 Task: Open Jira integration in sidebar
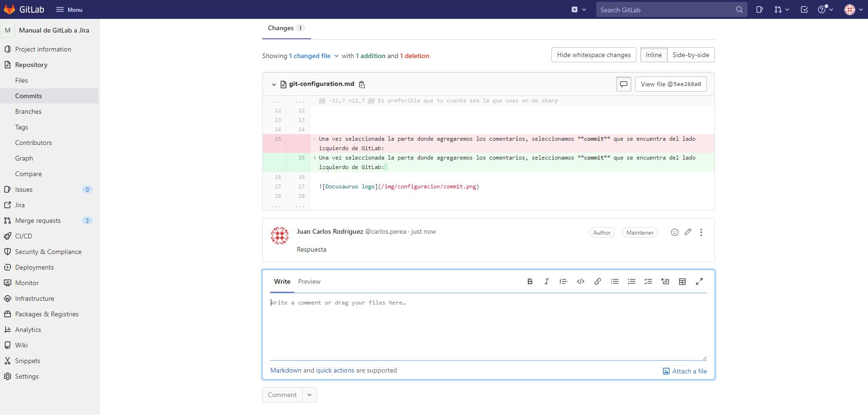coord(20,205)
